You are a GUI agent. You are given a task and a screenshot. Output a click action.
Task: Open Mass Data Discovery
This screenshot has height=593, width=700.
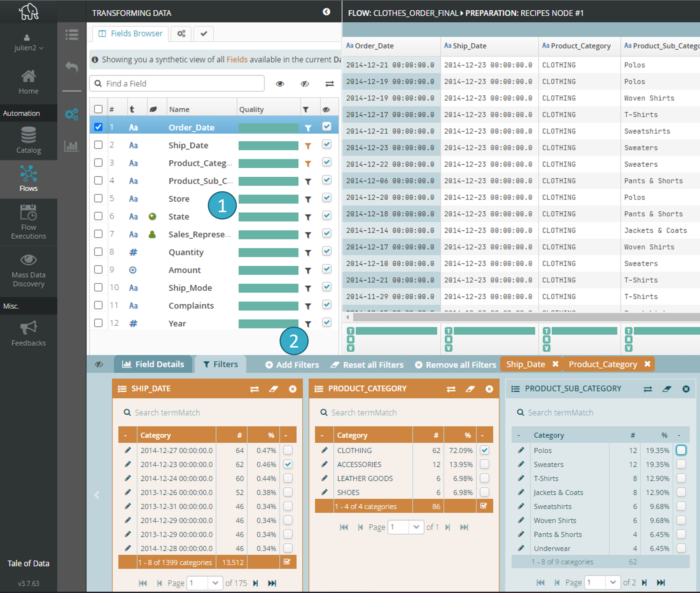pyautogui.click(x=28, y=270)
